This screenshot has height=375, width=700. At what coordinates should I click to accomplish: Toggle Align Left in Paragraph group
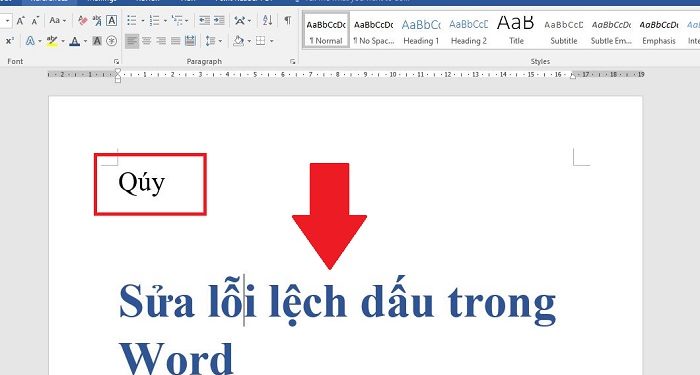point(132,42)
